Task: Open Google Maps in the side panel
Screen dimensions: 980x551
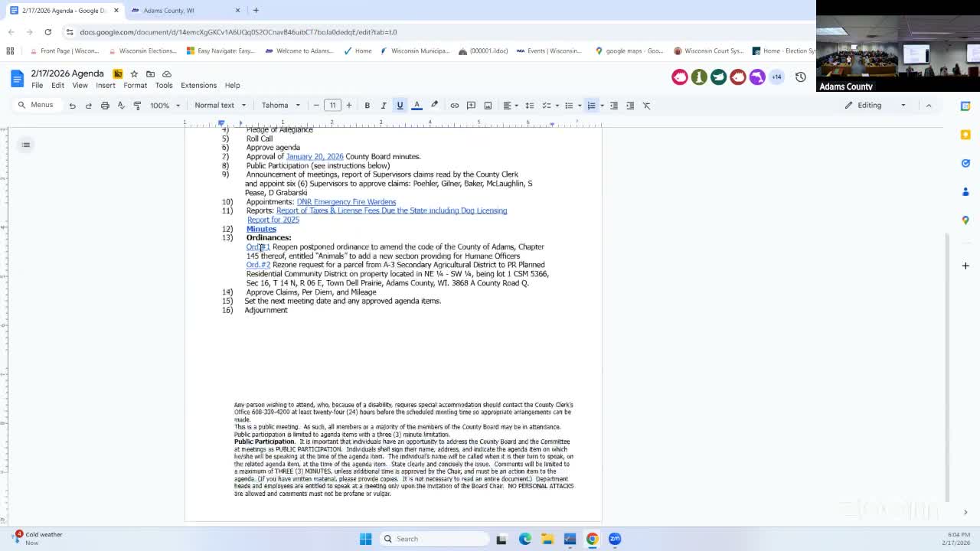Action: pyautogui.click(x=965, y=220)
